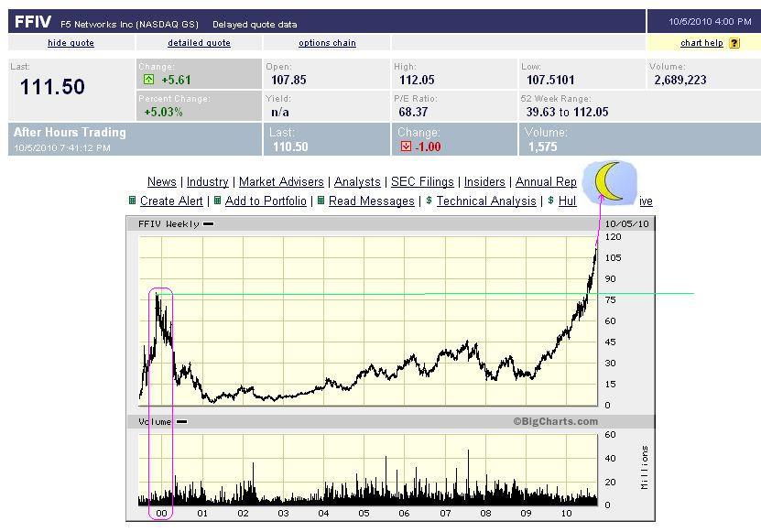Click the red down-arrow after hours icon
The width and height of the screenshot is (761, 532).
pyautogui.click(x=406, y=147)
